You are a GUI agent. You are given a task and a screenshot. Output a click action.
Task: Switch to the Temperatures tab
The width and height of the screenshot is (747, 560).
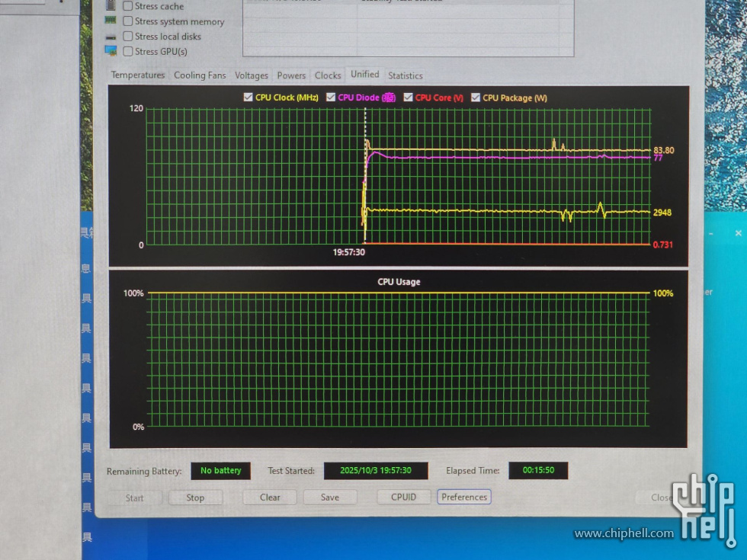point(138,75)
